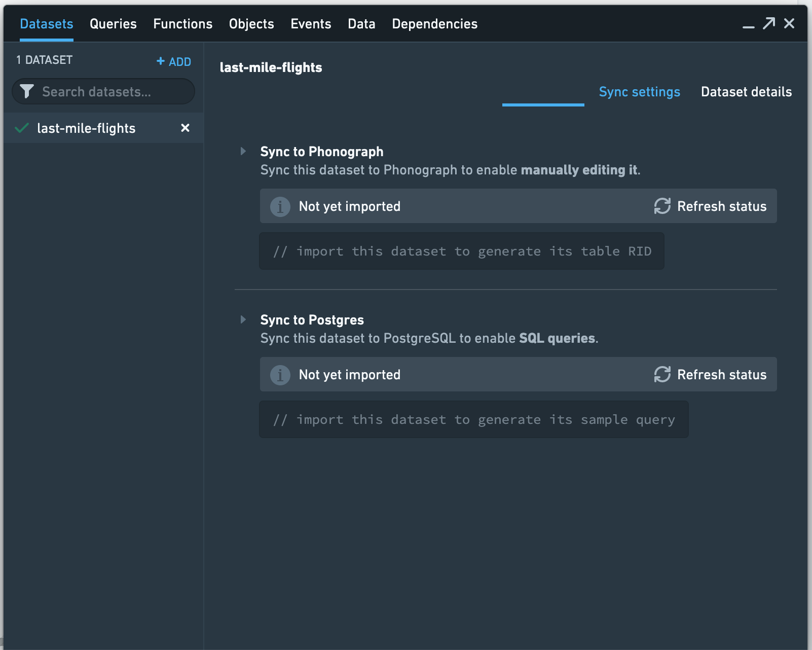Refresh status for Sync to Phonograph
Screen dimensions: 812x650
tap(710, 206)
